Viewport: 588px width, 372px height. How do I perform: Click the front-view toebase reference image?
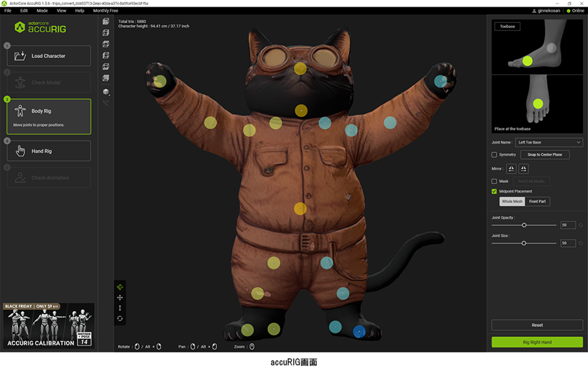point(537,104)
